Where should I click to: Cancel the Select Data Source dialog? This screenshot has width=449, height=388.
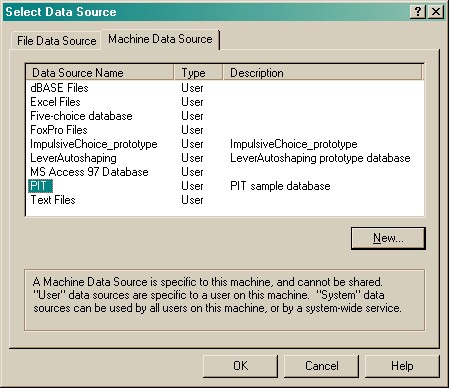point(321,366)
